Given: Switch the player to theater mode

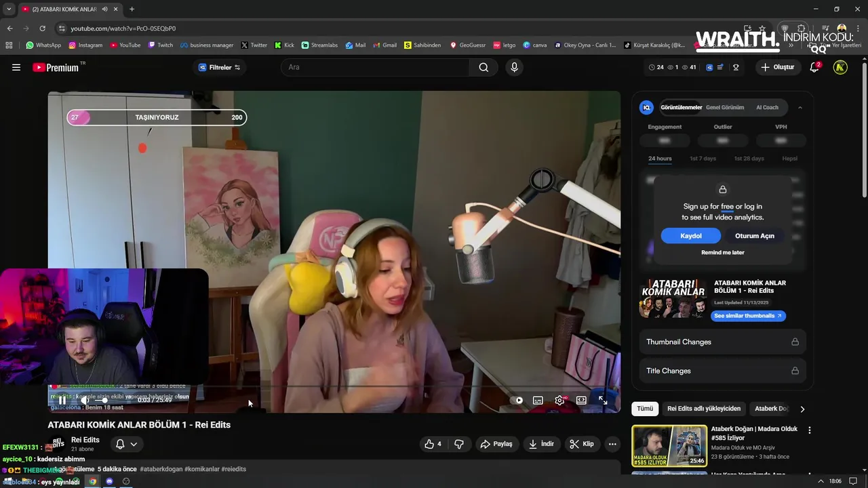Looking at the screenshot, I should pos(581,401).
